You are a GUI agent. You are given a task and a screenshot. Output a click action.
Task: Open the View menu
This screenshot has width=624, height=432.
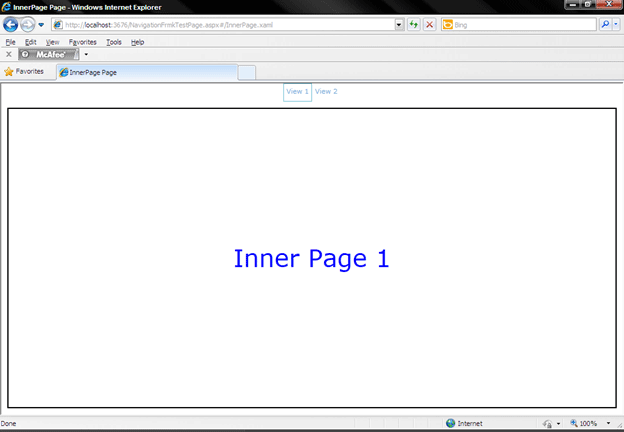[52, 42]
